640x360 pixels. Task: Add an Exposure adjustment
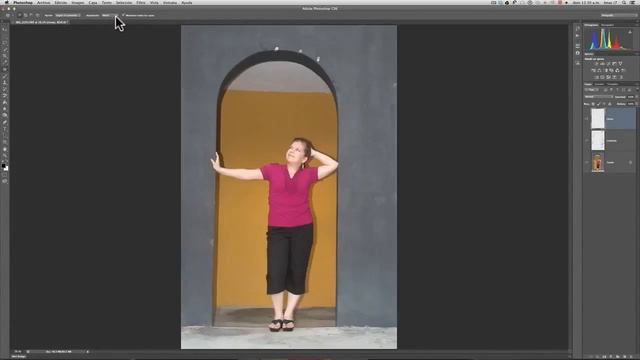pos(614,64)
